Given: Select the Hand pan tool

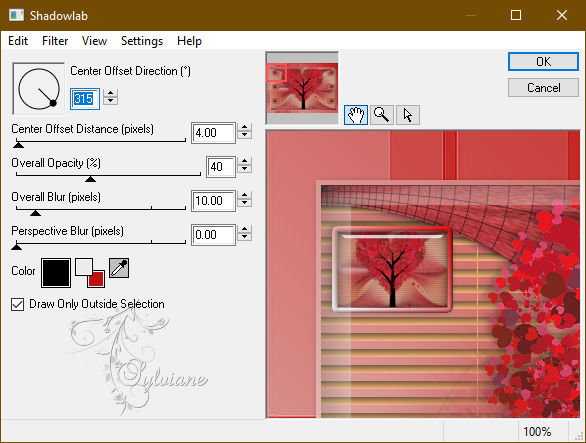Looking at the screenshot, I should [355, 115].
